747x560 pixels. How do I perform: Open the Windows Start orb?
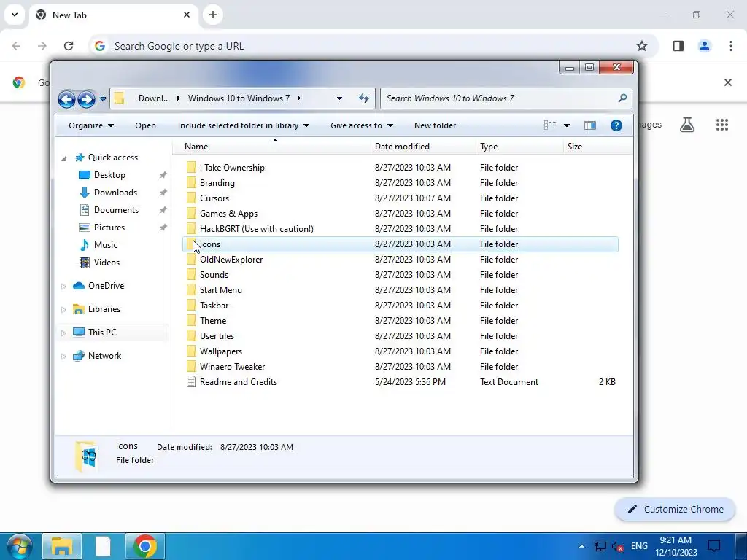(18, 547)
